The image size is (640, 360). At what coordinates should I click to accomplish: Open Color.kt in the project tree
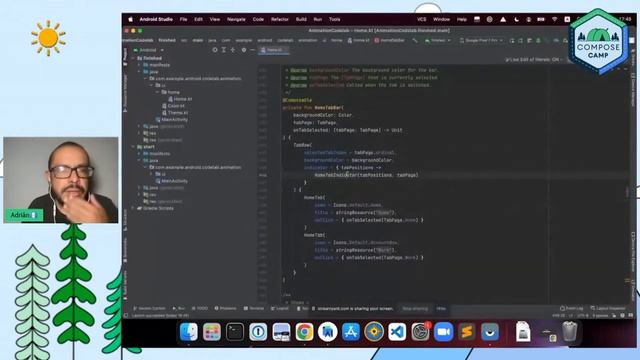click(x=173, y=106)
